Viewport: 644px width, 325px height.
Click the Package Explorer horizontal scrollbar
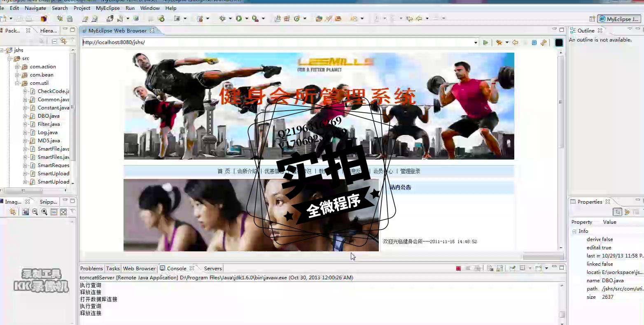pyautogui.click(x=23, y=190)
